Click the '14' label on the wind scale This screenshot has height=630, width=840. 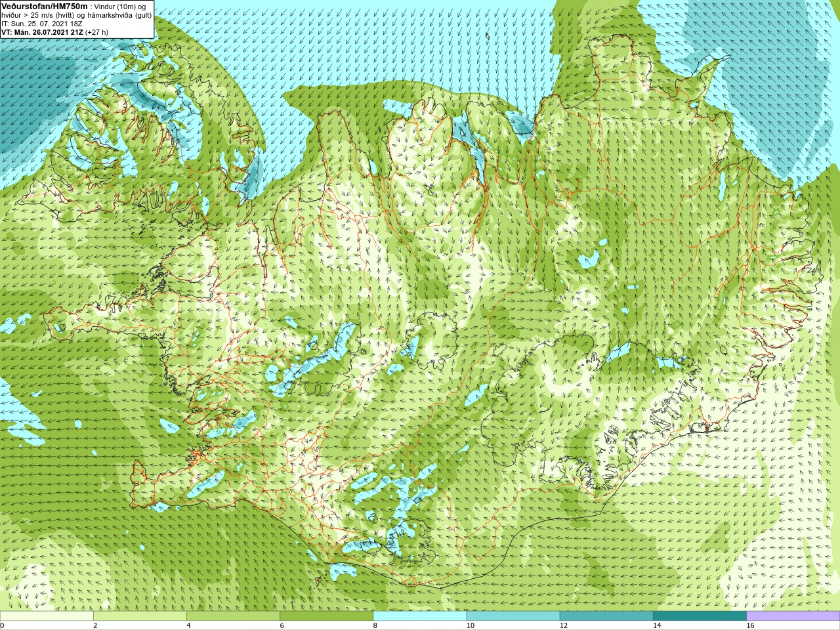coord(657,625)
